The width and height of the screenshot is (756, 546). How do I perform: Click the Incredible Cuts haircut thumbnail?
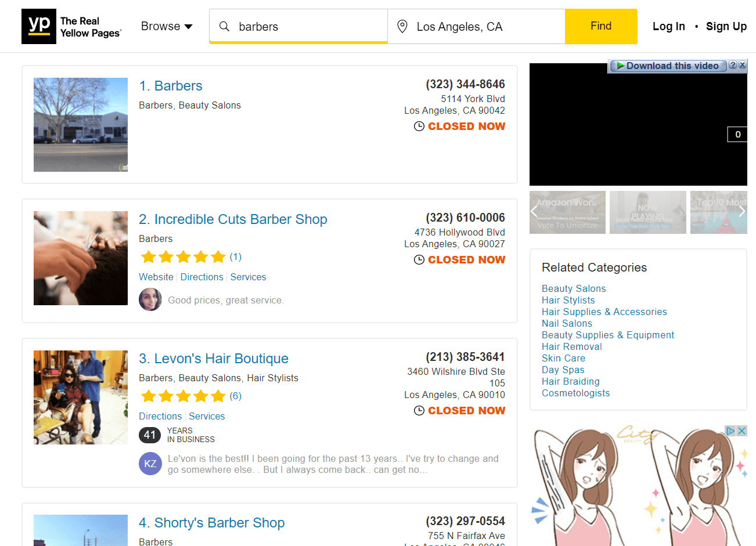[x=81, y=258]
